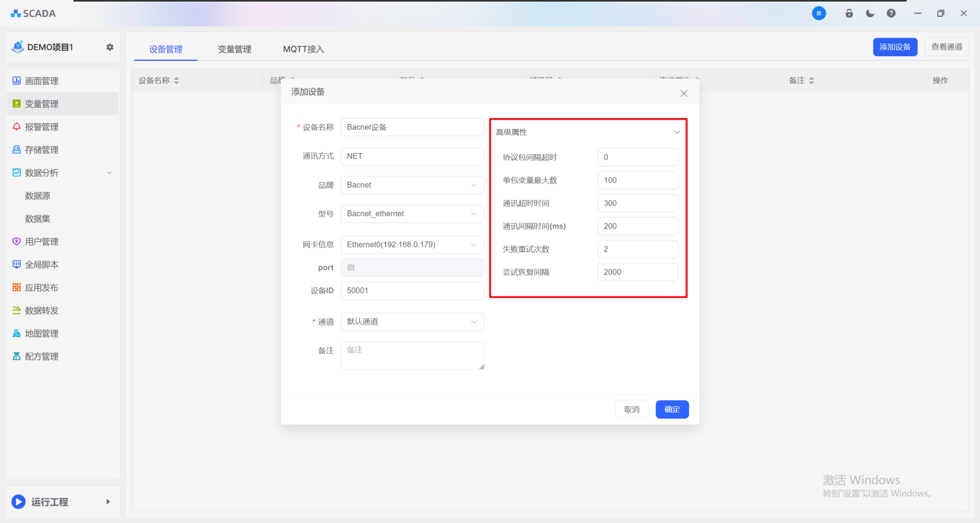Click 单包变量最大数 value 100 field
This screenshot has width=980, height=523.
[x=638, y=180]
